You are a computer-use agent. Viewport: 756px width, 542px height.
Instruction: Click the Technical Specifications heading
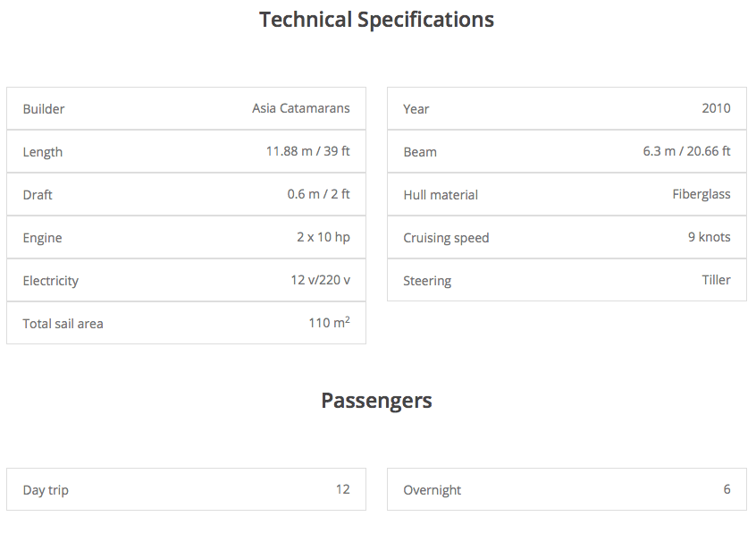[376, 20]
